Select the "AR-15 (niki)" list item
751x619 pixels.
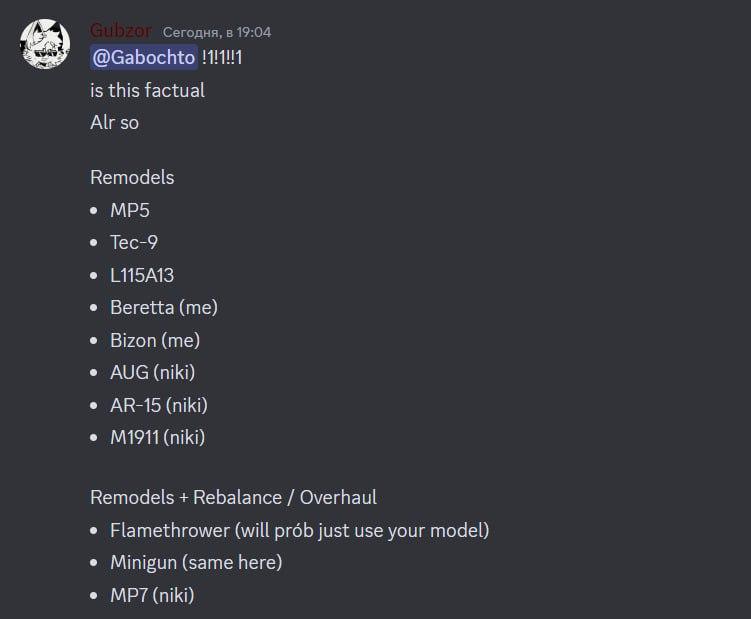[159, 405]
